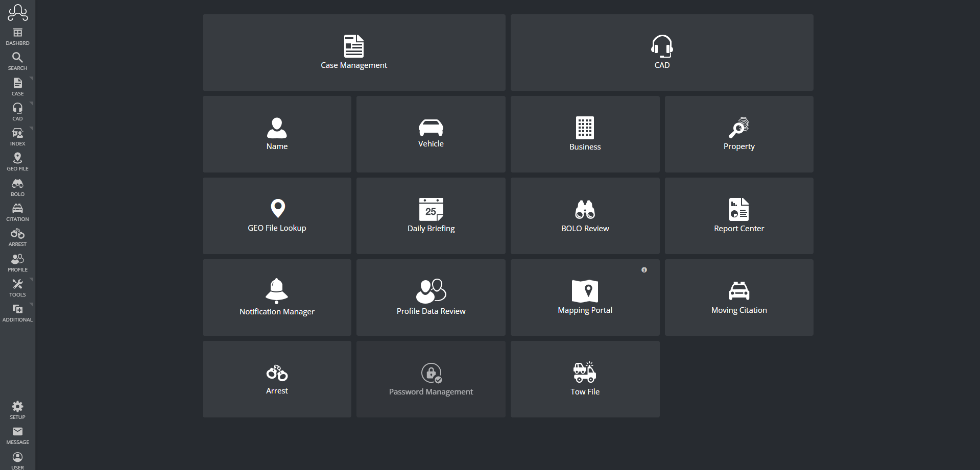Select the PROFILE sidebar icon
This screenshot has height=470, width=980.
pos(17,261)
